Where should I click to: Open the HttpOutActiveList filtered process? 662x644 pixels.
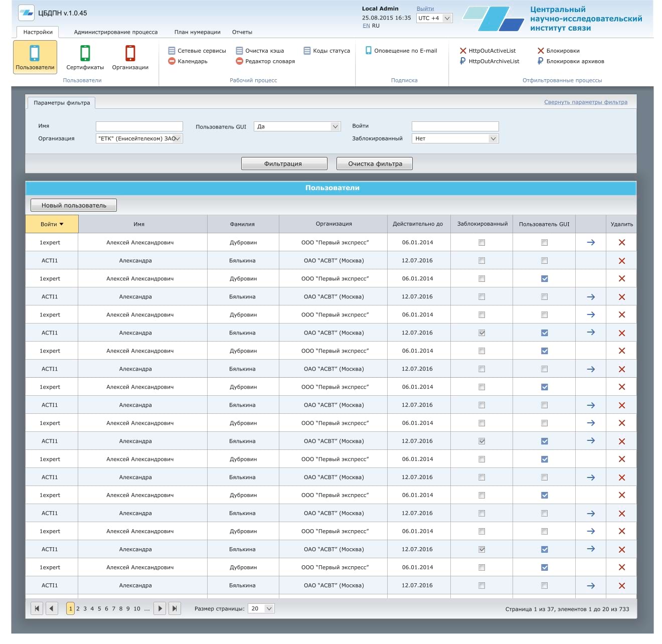tap(491, 51)
